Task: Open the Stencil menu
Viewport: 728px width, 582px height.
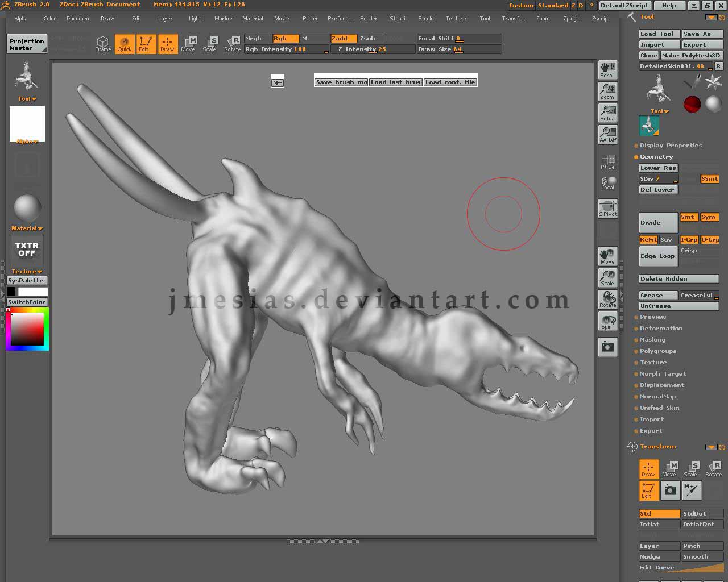Action: pos(398,18)
